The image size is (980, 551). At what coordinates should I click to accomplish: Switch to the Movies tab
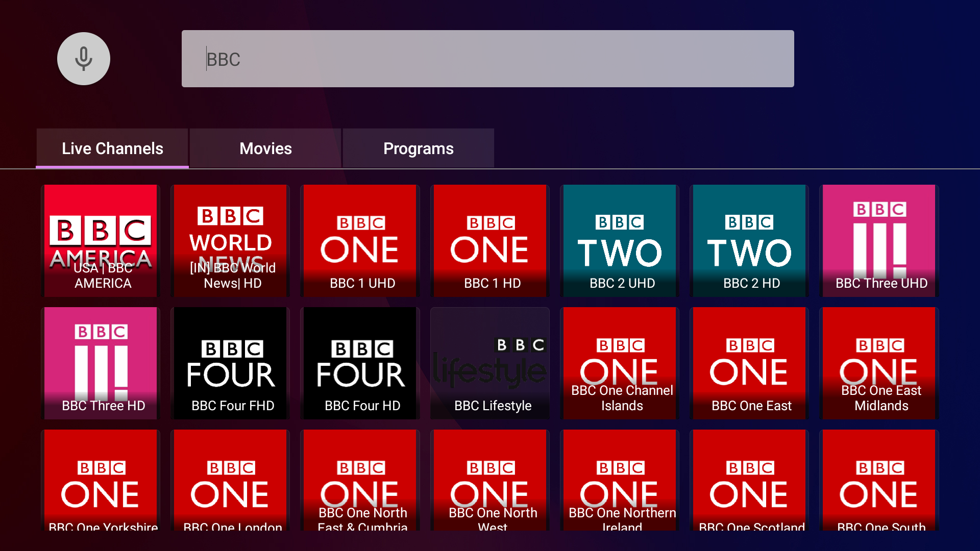[265, 148]
